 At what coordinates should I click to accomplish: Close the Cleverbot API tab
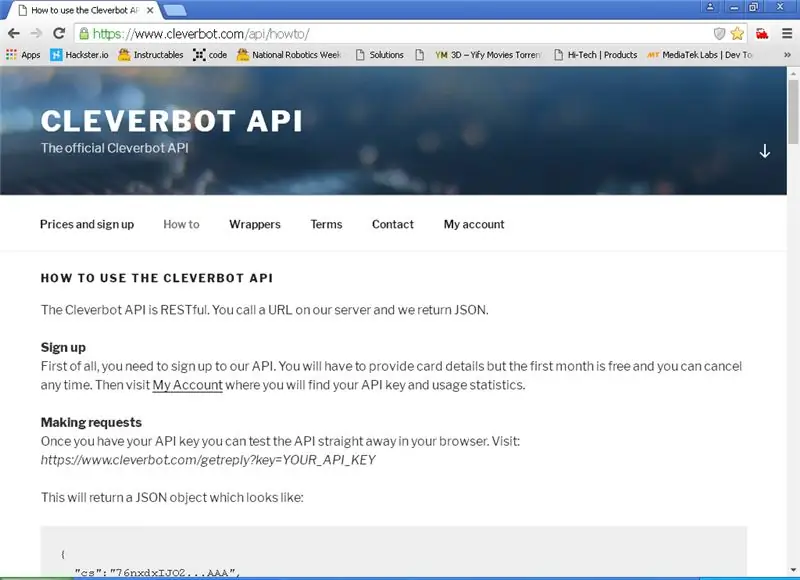coord(150,10)
